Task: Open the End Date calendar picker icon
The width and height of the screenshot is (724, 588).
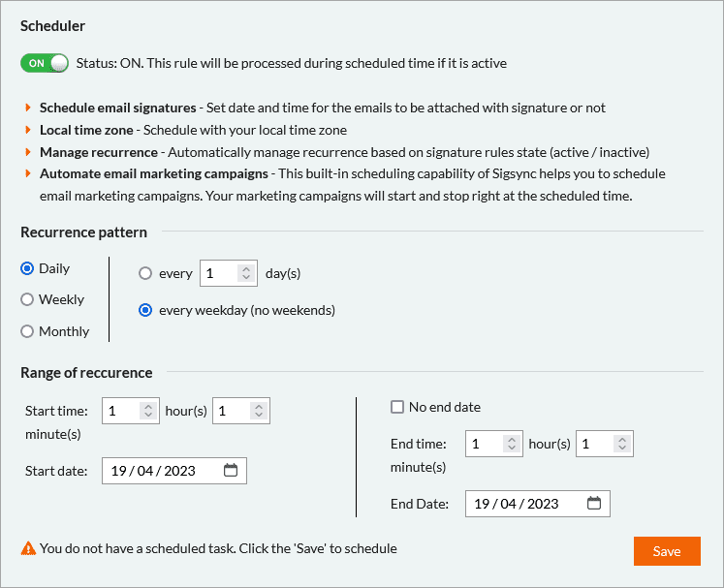Action: (594, 504)
